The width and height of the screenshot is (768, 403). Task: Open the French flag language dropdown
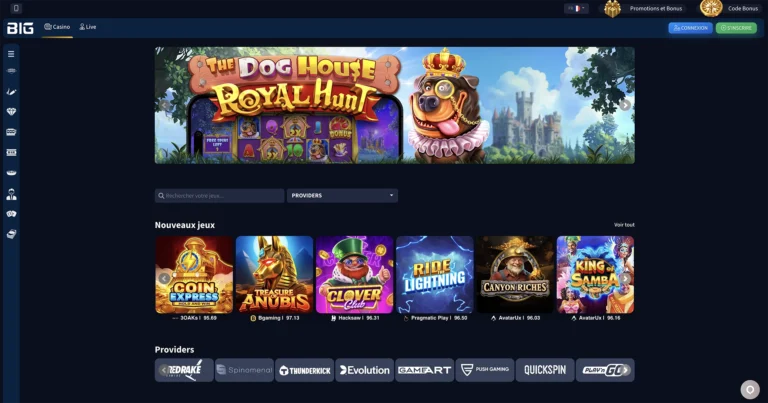click(x=576, y=8)
